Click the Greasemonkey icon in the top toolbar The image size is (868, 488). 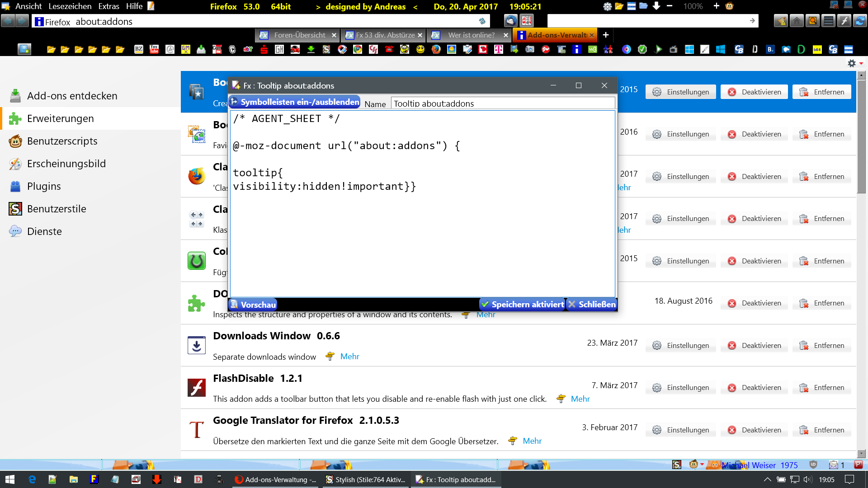tap(729, 6)
